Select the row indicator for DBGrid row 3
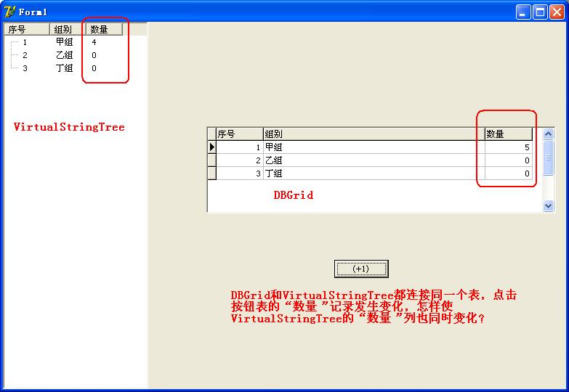The width and height of the screenshot is (569, 392). click(x=212, y=173)
